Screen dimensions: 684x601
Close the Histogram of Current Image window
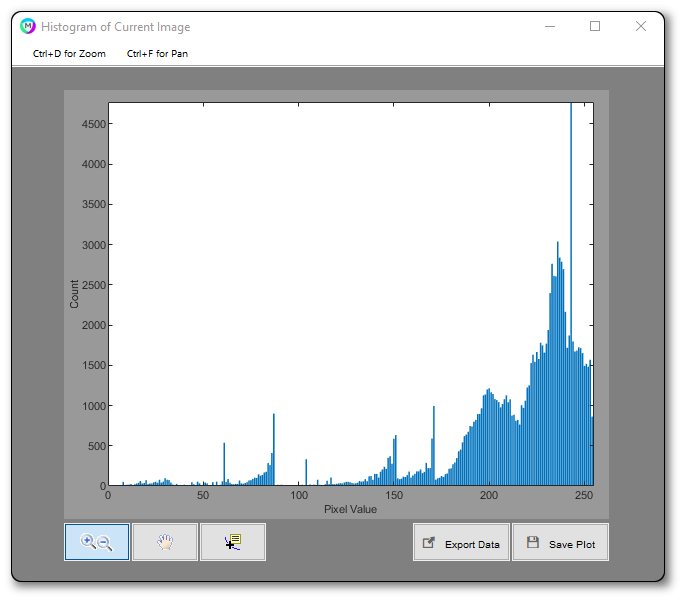641,26
